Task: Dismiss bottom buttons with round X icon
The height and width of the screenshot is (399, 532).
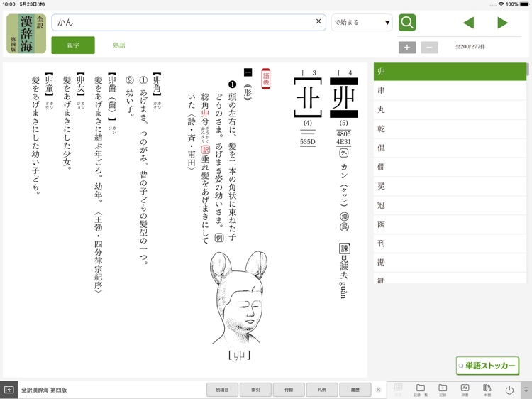Action: click(378, 390)
